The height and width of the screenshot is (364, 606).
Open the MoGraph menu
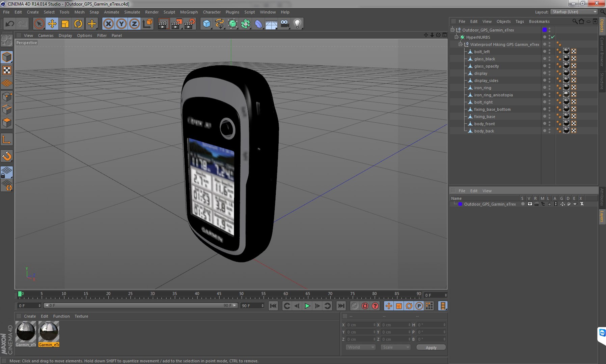click(189, 12)
